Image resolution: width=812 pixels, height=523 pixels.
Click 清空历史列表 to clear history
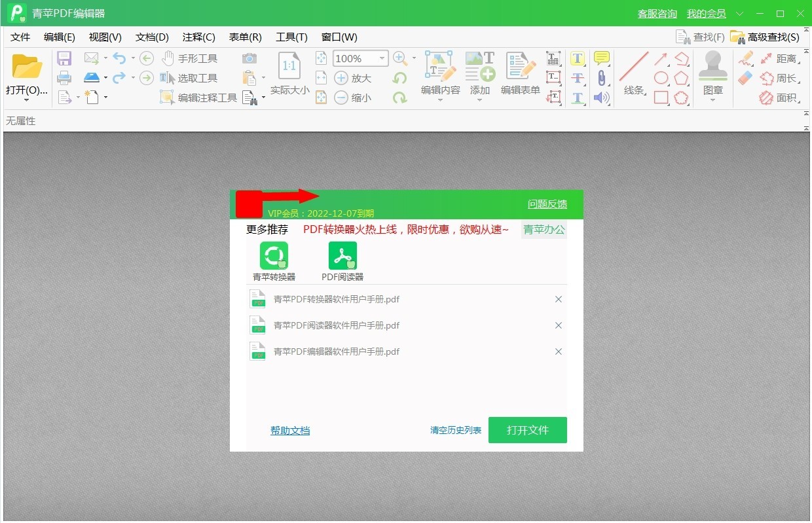click(455, 430)
